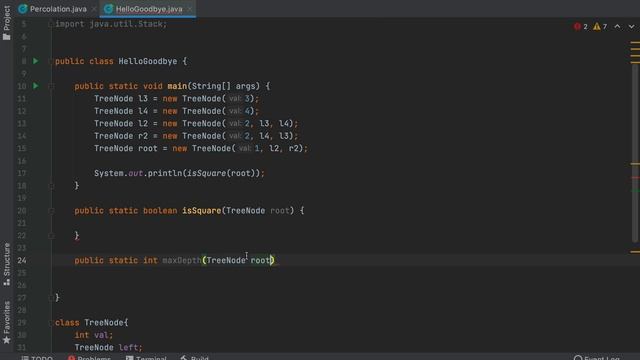Click 'HelloGoodbye' in the class declaration
640x360 pixels.
point(148,61)
